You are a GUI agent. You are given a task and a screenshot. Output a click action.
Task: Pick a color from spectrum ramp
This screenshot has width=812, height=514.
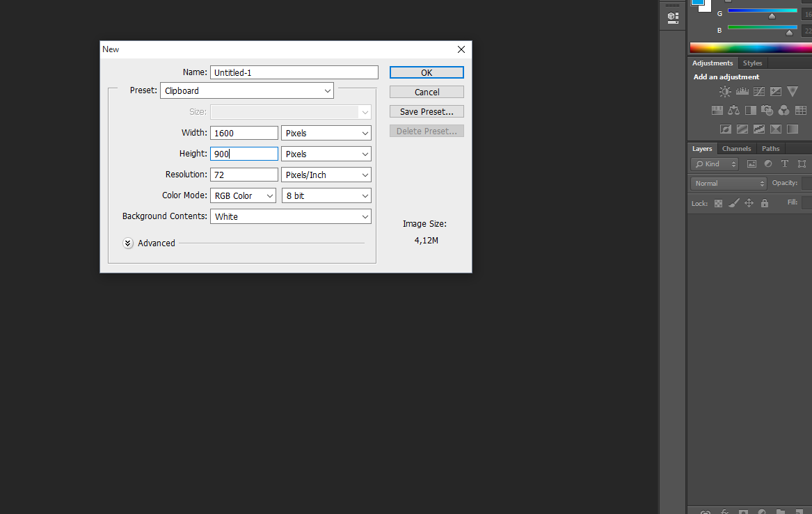[x=751, y=47]
